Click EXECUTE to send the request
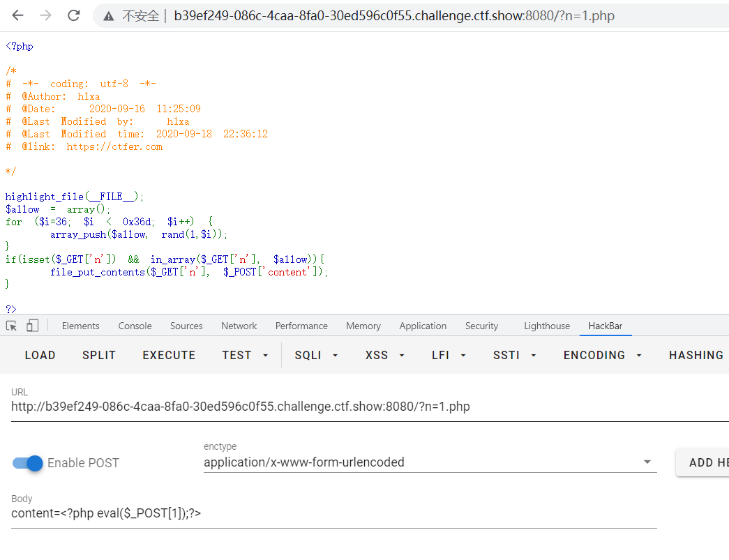729x560 pixels. [169, 355]
